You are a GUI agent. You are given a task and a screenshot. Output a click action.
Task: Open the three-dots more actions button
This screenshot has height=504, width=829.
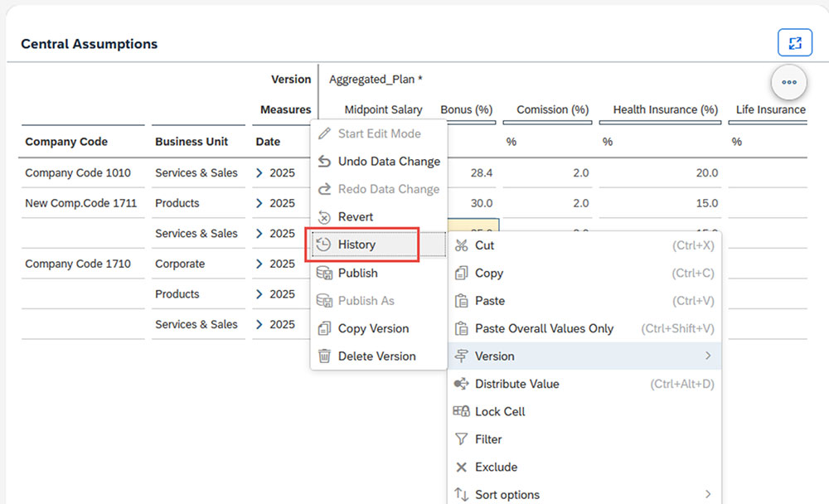pyautogui.click(x=788, y=81)
